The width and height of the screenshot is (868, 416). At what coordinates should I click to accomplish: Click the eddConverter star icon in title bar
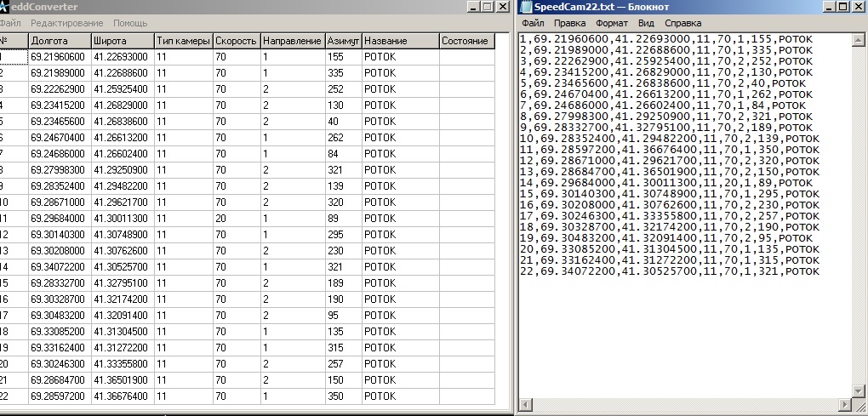pyautogui.click(x=6, y=7)
